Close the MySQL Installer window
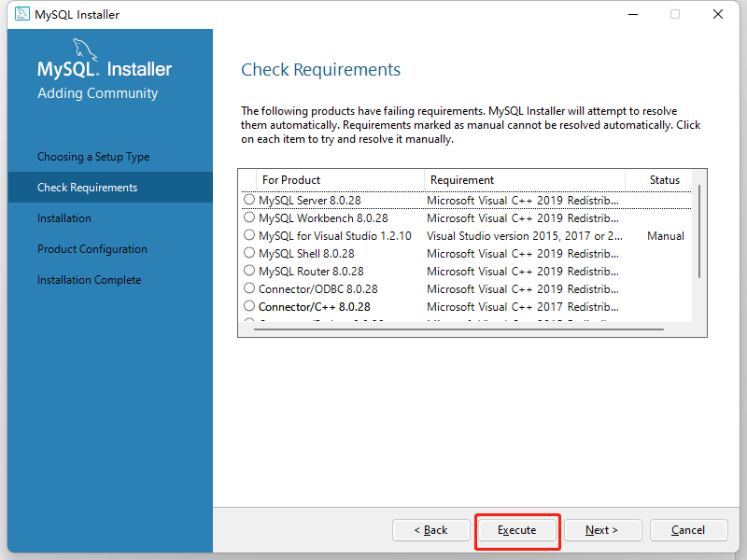 pos(718,14)
